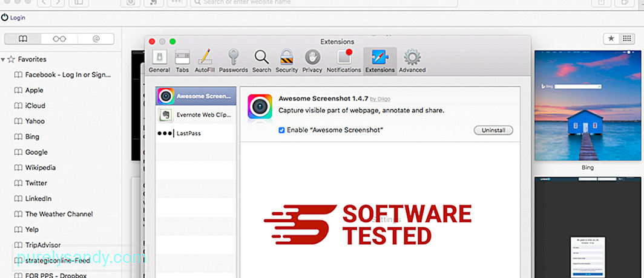Image resolution: width=644 pixels, height=278 pixels.
Task: Click the Evernote elephant icon
Action: 165,115
